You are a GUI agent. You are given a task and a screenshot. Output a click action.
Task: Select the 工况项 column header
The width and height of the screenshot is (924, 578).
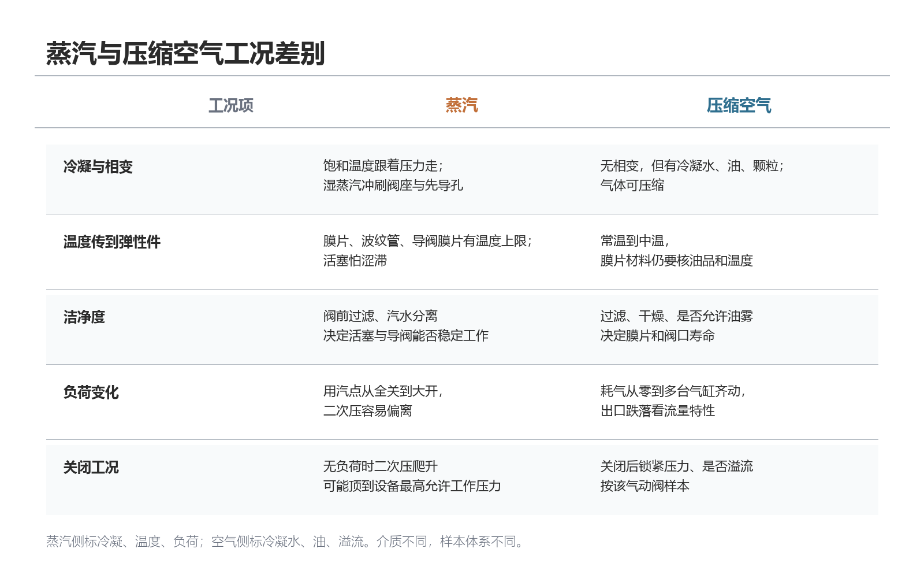231,105
